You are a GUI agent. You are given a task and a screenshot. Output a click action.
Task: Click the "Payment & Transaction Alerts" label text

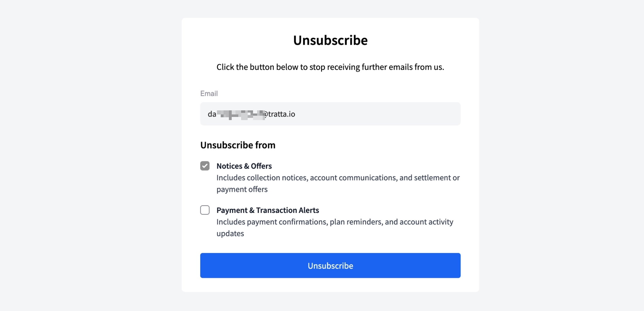268,210
